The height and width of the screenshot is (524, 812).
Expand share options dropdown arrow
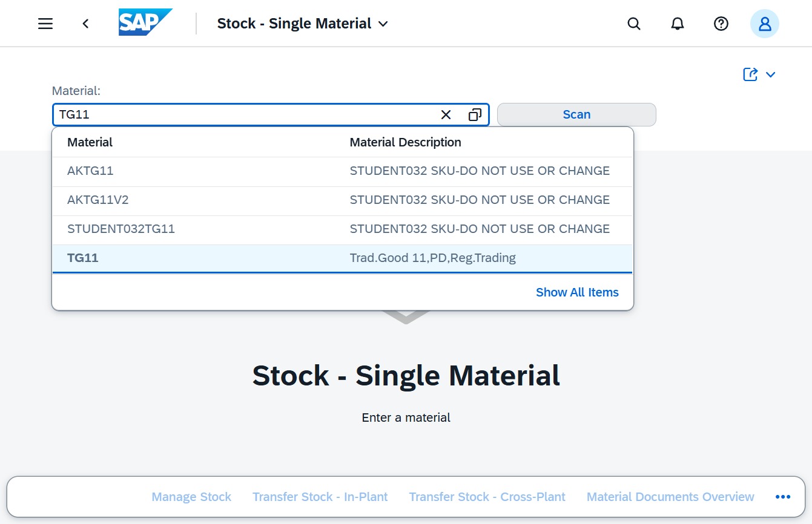tap(770, 74)
